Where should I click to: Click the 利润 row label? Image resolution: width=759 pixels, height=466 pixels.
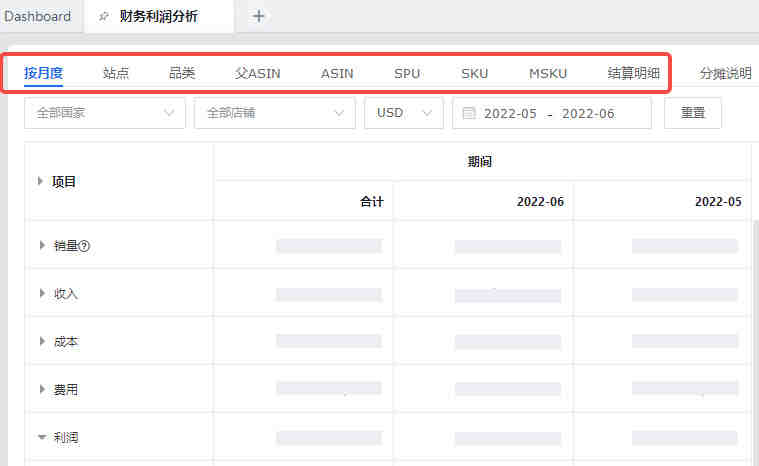click(x=66, y=438)
